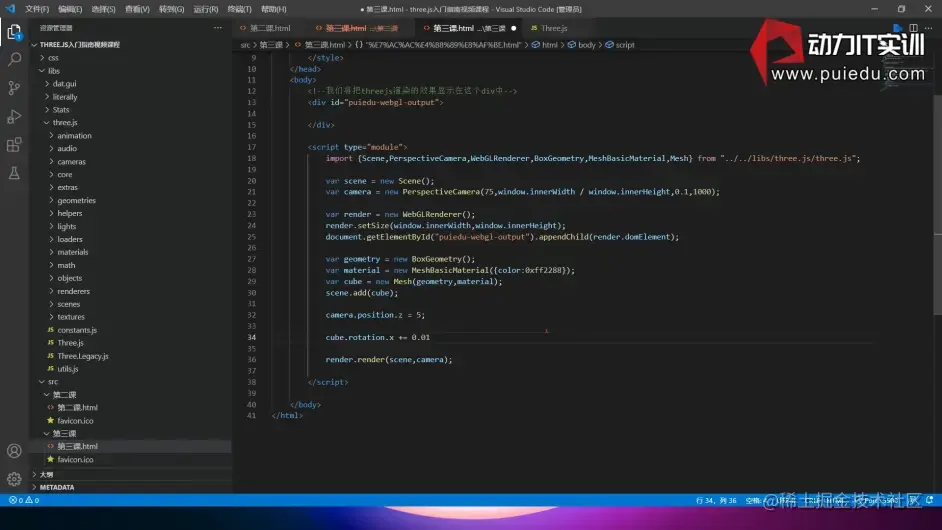Image resolution: width=942 pixels, height=530 pixels.
Task: Open constants.js file
Action: click(77, 330)
